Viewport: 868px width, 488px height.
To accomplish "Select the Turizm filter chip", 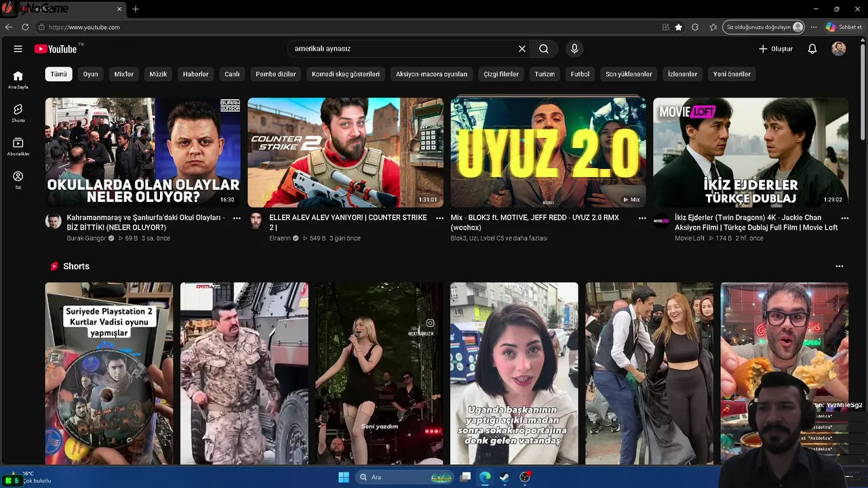I will (545, 74).
